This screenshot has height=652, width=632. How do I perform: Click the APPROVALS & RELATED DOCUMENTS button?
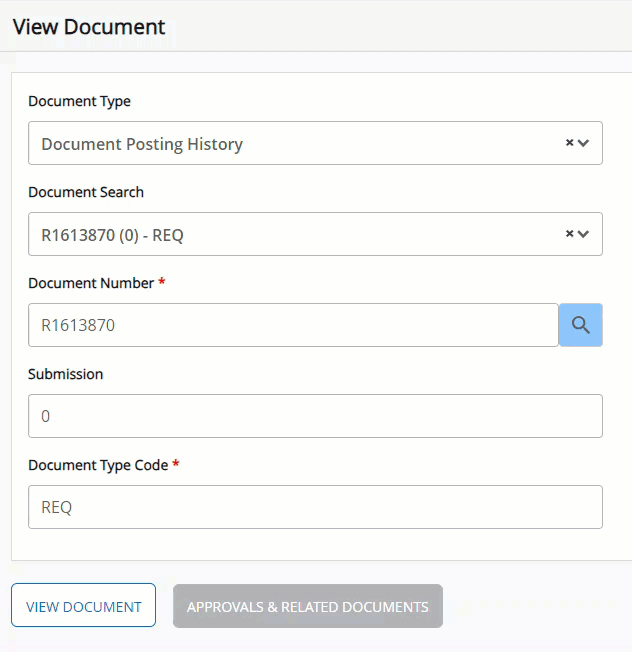click(308, 606)
